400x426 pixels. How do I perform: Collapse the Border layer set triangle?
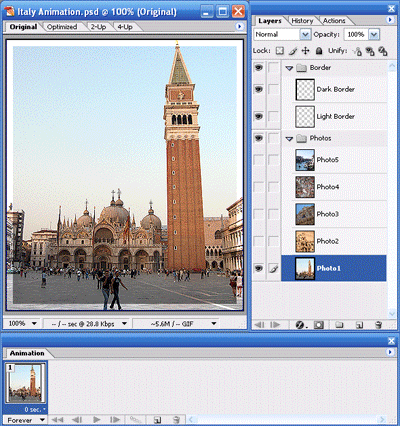[289, 68]
